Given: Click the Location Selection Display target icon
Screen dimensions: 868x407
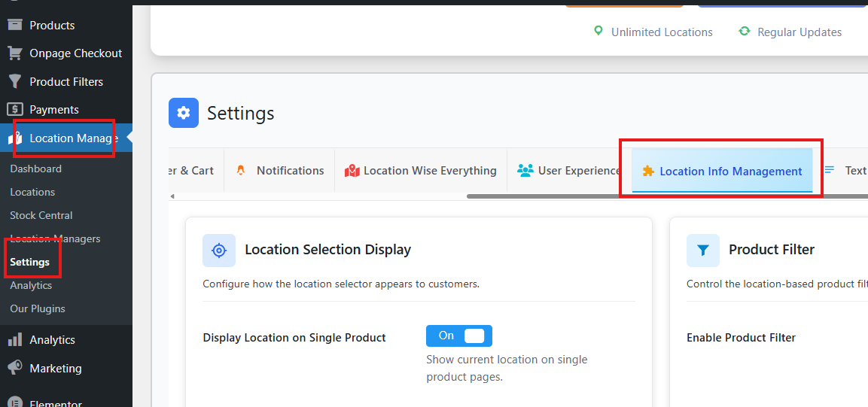Looking at the screenshot, I should 219,251.
